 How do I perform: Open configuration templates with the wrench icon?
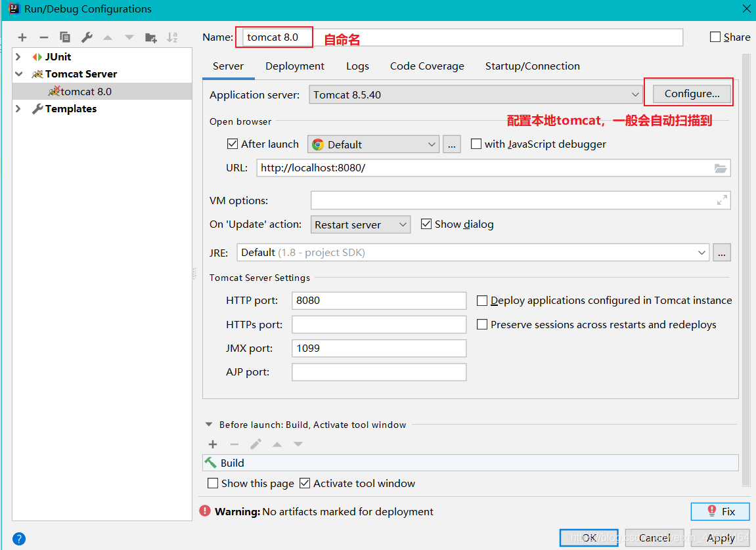tap(87, 37)
